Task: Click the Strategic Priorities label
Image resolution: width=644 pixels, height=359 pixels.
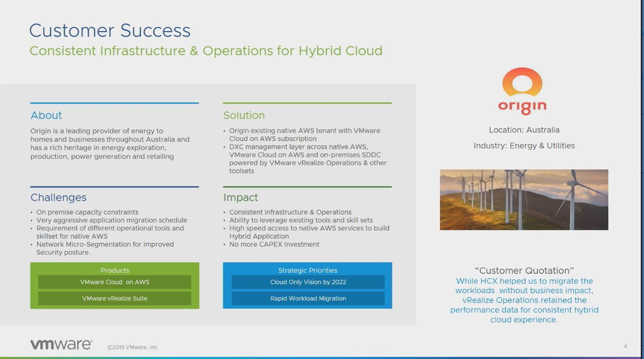Action: 308,270
